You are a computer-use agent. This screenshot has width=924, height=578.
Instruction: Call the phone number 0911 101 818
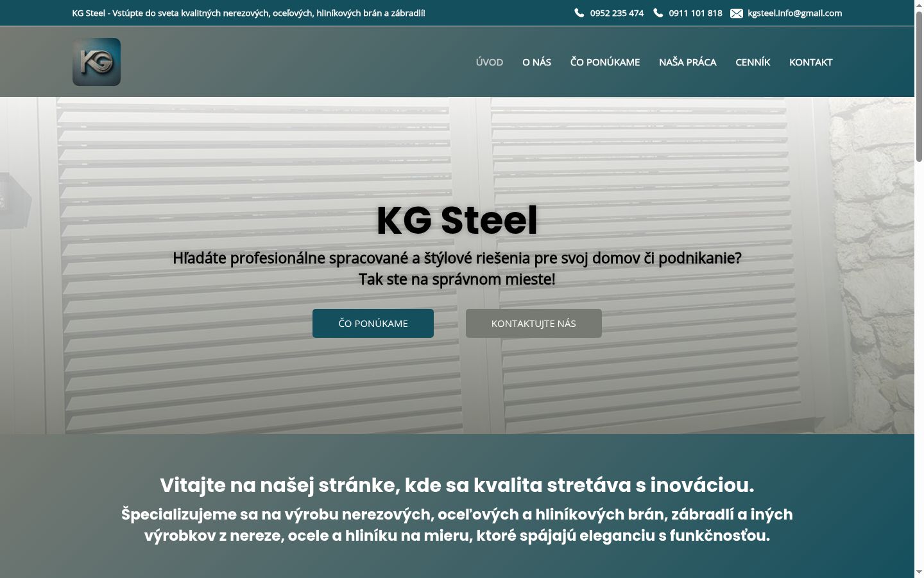(x=696, y=13)
